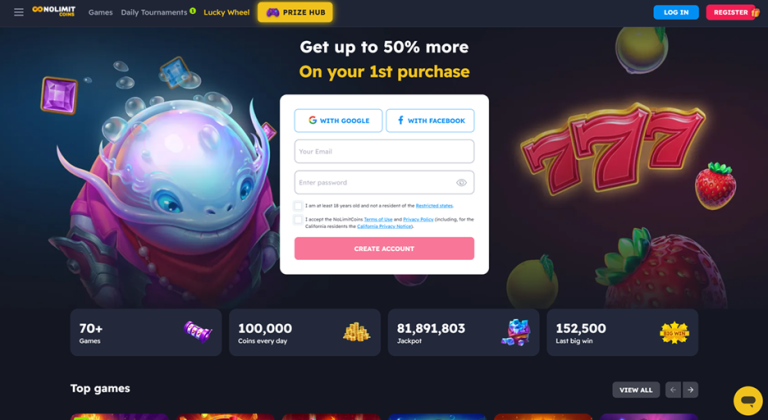Screen dimensions: 768x420
Task: Accept the Terms of Use checkbox
Action: [298, 219]
